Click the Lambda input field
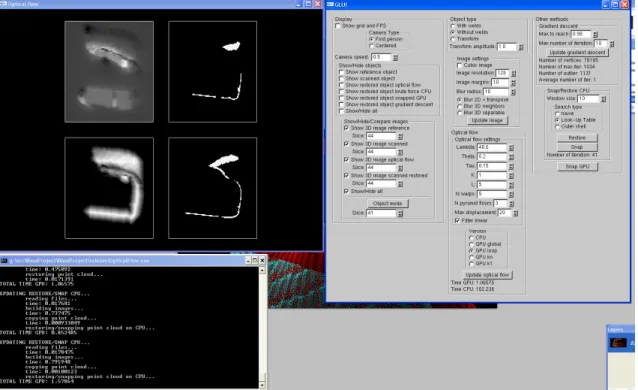 (492, 147)
